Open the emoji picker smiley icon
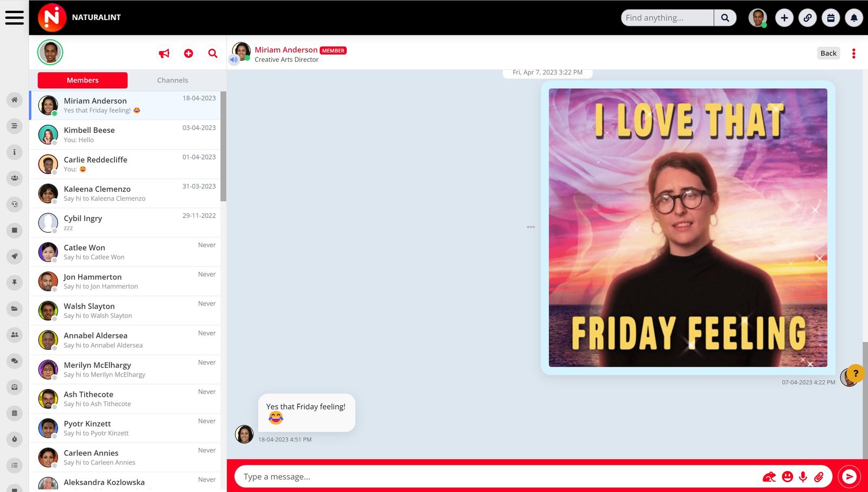Viewport: 868px width, 492px height. tap(787, 477)
